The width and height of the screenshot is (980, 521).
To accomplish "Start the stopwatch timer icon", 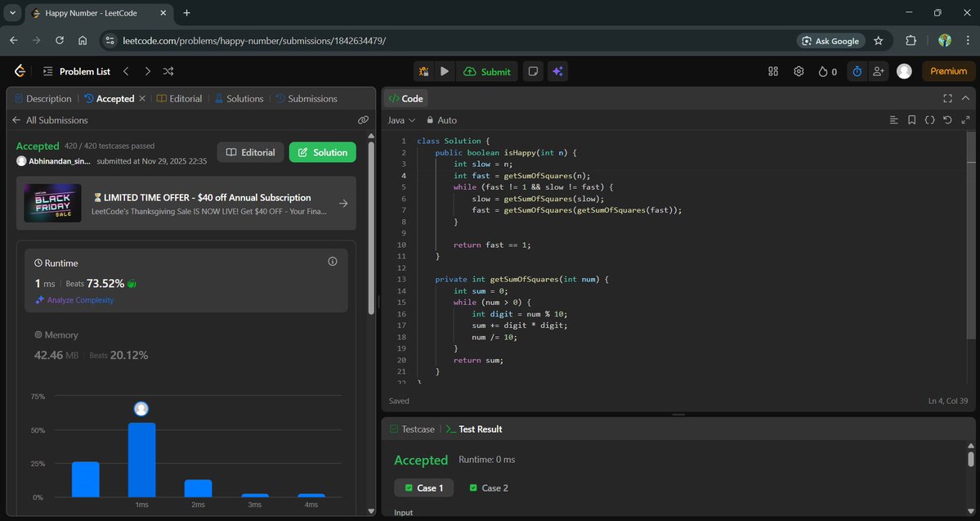I will point(857,71).
